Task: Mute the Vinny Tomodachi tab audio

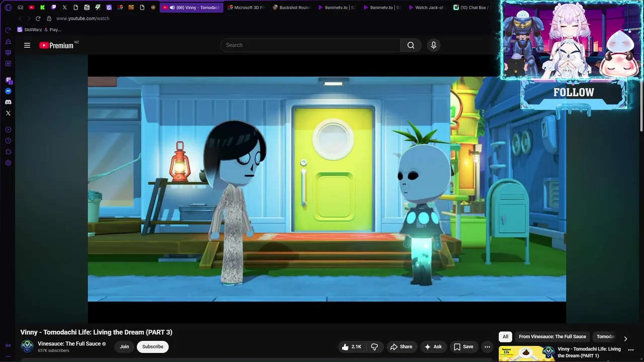Action: (x=172, y=8)
